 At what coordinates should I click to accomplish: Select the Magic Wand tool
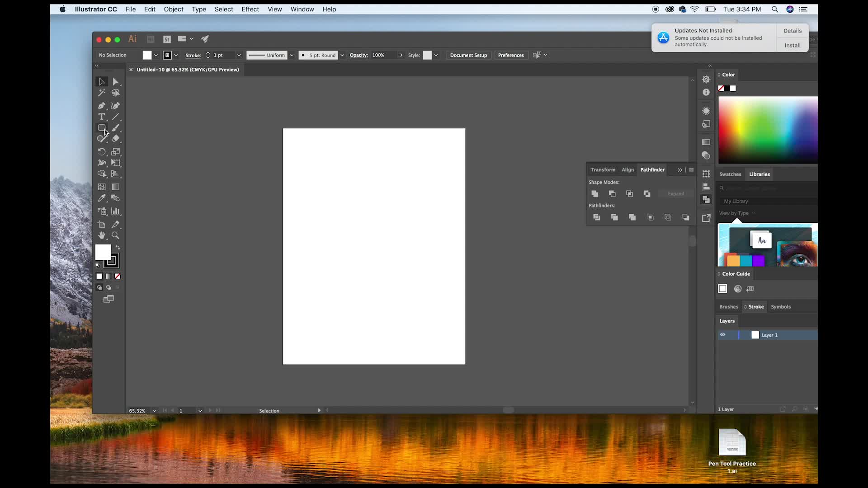coord(102,93)
